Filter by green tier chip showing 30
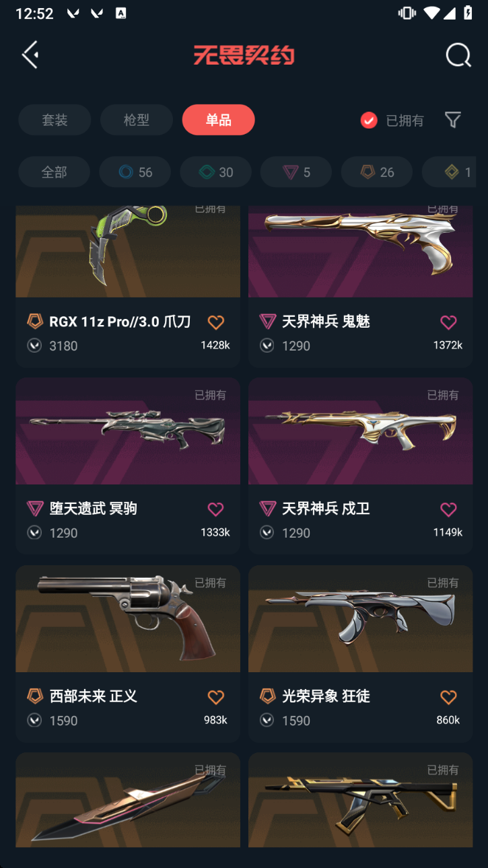Screen dimensions: 488x868 215,172
